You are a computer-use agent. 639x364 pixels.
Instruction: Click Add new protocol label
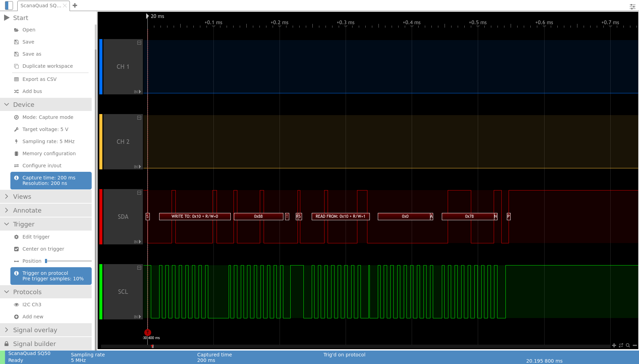point(33,317)
